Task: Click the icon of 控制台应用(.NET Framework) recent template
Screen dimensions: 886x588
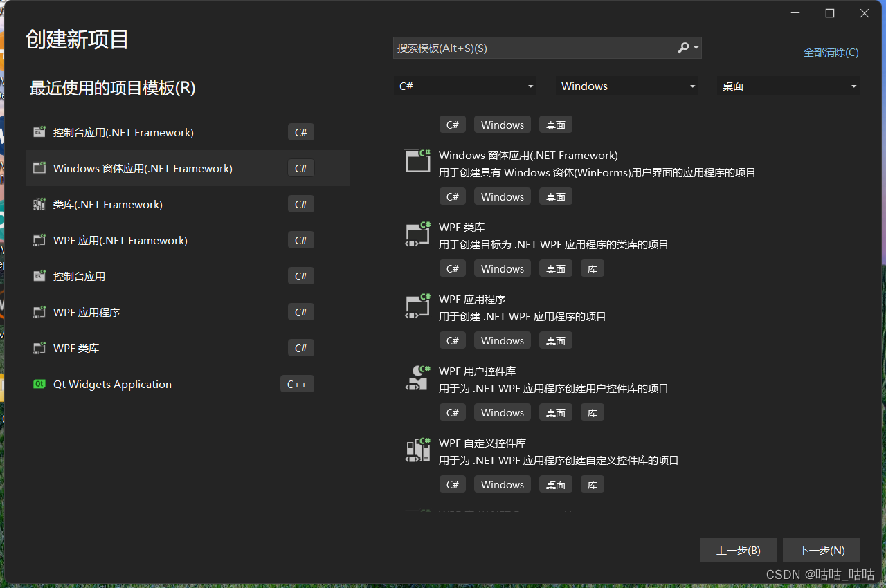Action: click(39, 132)
